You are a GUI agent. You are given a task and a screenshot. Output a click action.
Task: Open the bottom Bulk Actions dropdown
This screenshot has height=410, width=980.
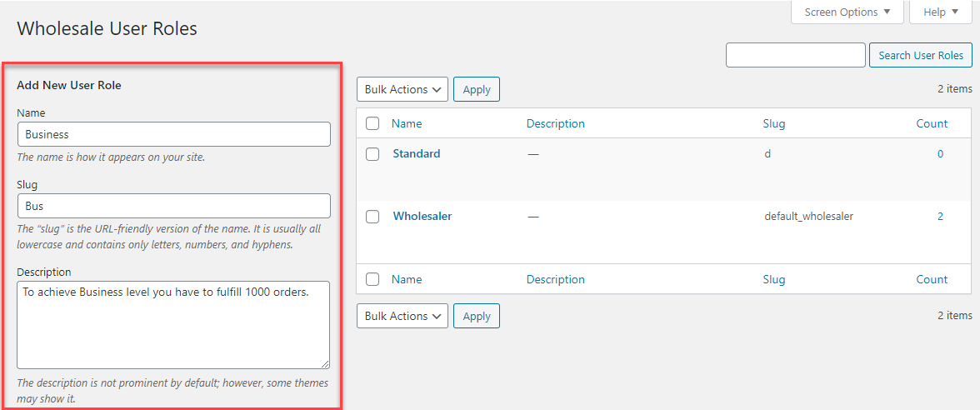(402, 316)
